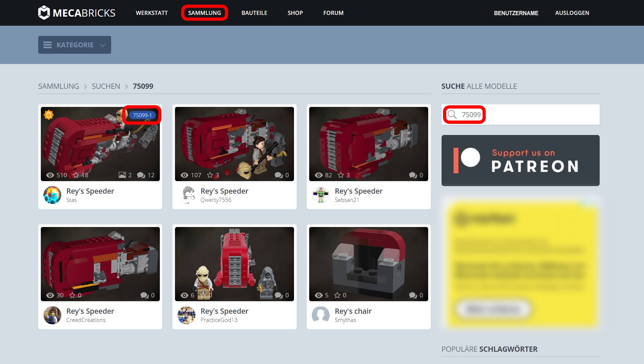Open the Shop menu item
Viewport: 644px width, 364px height.
pos(295,13)
